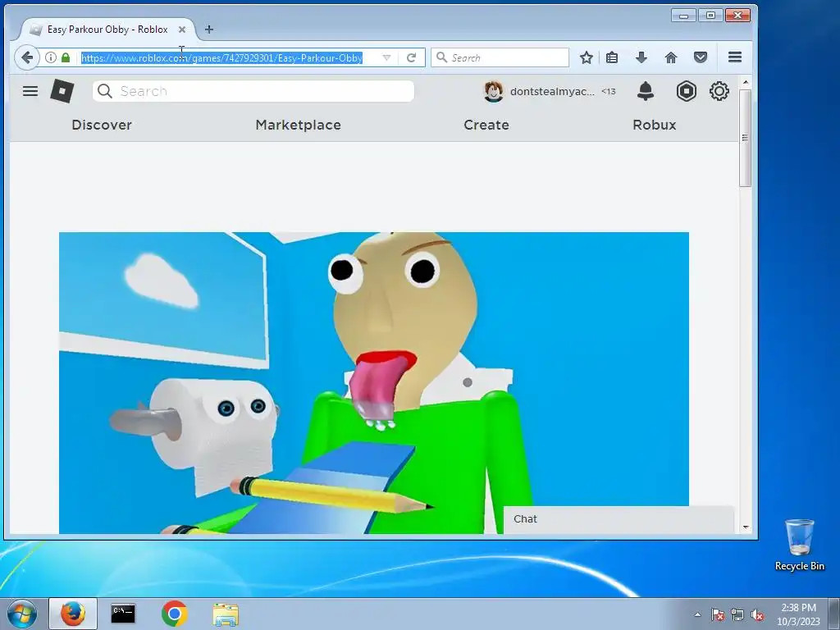Screen dimensions: 840x630
Task: Go to the Marketplace section
Action: (299, 125)
